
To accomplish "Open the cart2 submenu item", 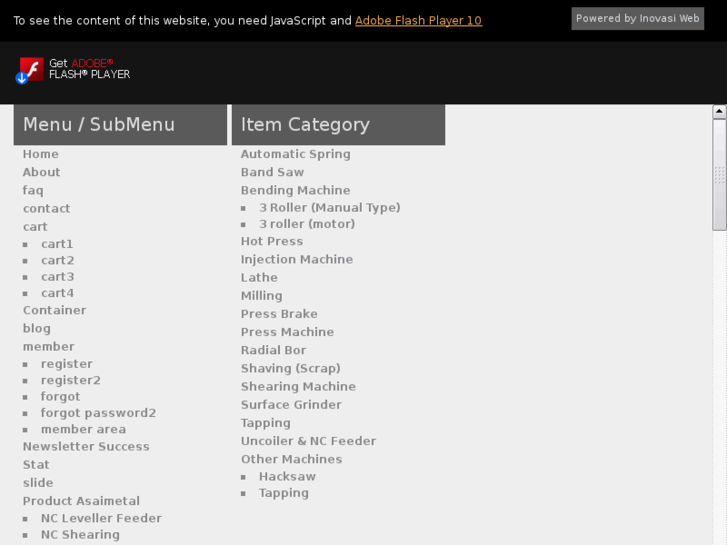I will pyautogui.click(x=58, y=260).
